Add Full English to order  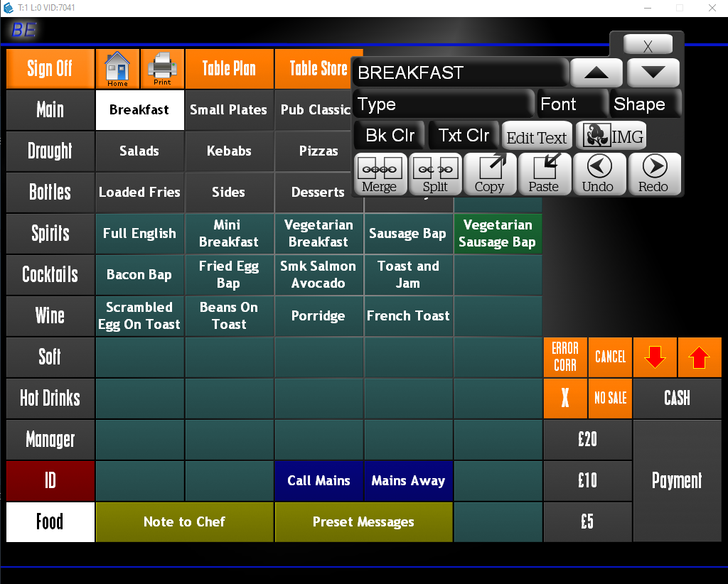pyautogui.click(x=139, y=233)
